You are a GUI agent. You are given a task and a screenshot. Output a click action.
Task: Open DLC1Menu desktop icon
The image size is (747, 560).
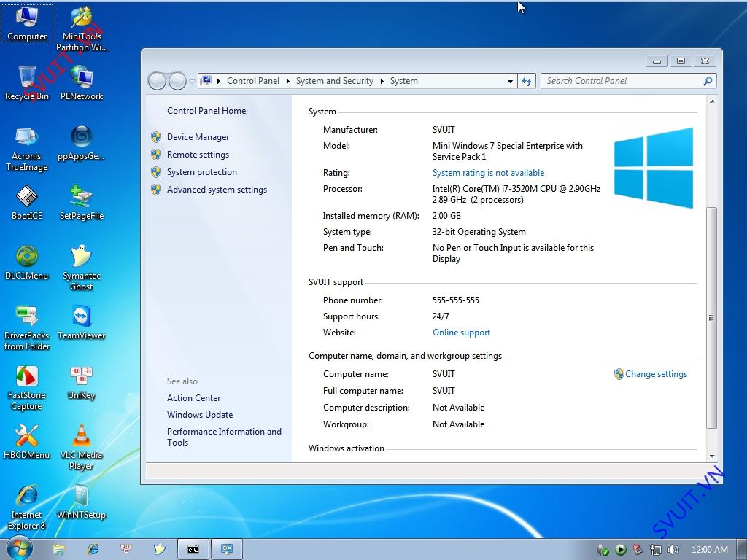tap(27, 262)
